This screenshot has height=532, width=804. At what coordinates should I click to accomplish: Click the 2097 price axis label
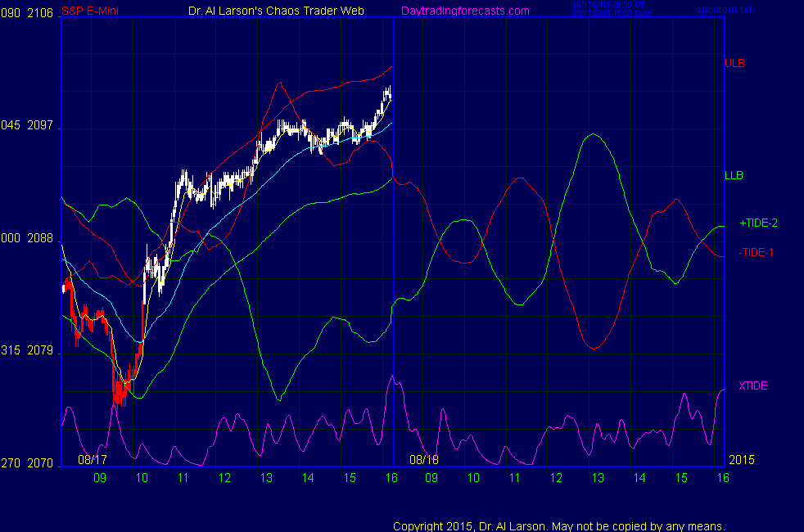coord(40,127)
